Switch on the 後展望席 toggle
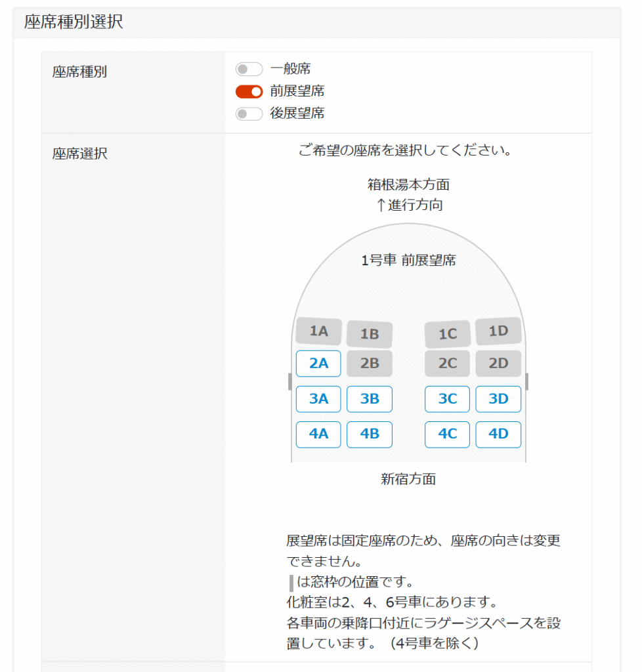Screen dimensions: 642x672 pyautogui.click(x=249, y=114)
